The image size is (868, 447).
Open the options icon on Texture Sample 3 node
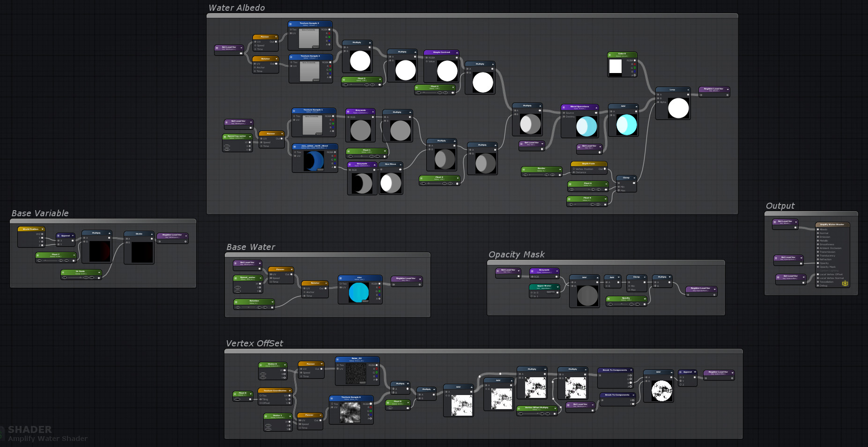coord(290,23)
